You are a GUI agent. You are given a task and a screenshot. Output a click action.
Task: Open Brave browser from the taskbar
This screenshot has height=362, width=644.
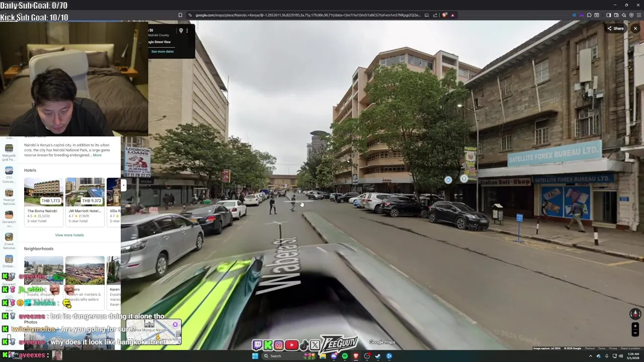[356, 356]
